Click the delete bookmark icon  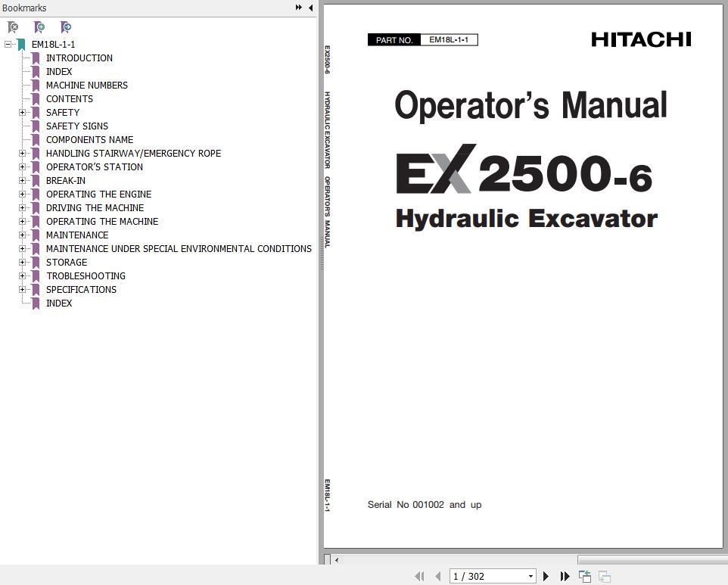(x=13, y=27)
